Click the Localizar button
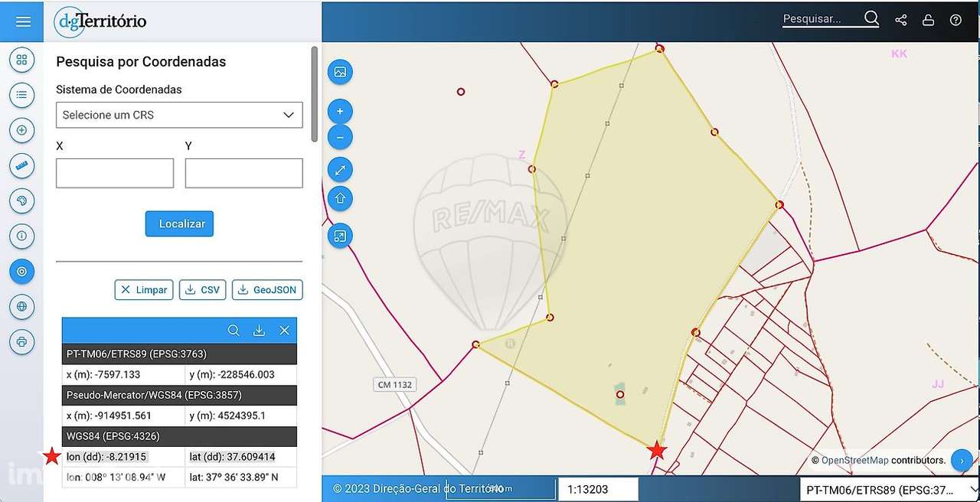 (179, 224)
